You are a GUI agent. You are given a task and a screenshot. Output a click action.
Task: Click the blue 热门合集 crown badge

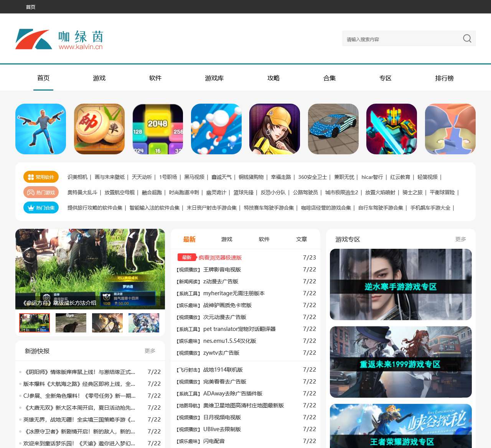click(x=41, y=208)
